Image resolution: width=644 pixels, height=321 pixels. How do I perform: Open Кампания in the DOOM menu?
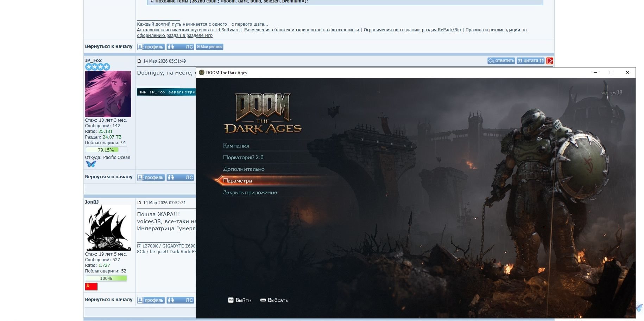[236, 146]
